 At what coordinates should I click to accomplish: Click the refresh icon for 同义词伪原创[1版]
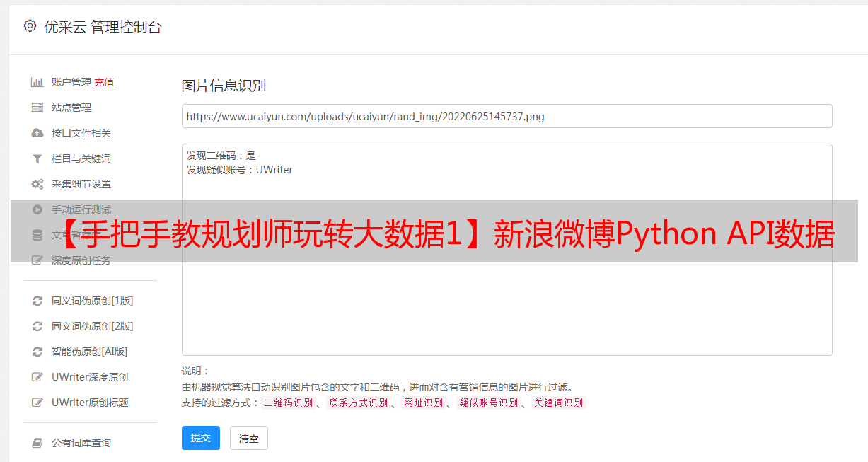coord(37,301)
